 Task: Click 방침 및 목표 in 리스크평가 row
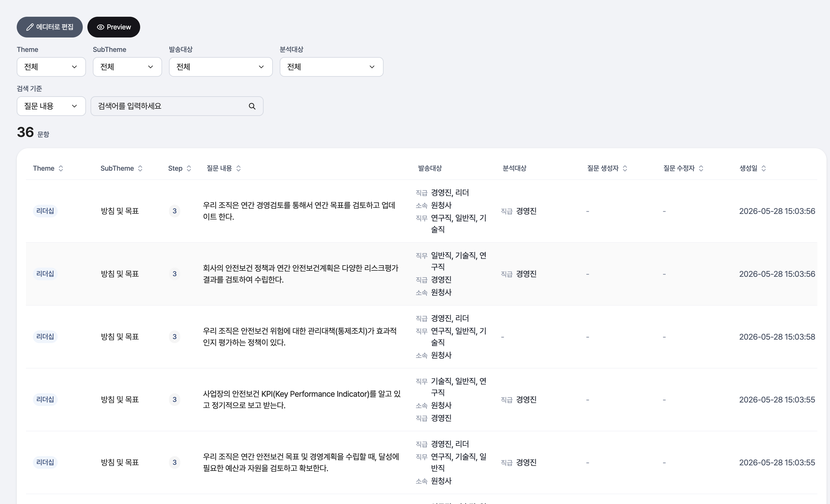click(x=120, y=274)
